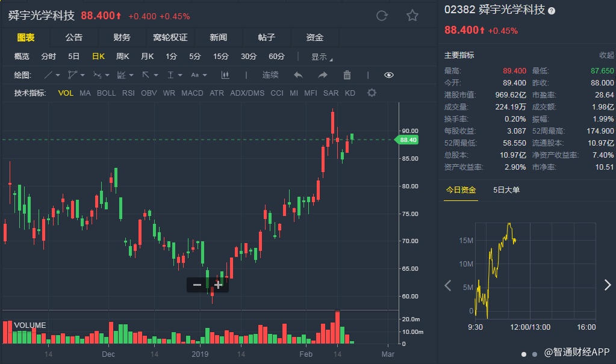
Task: Zoom in the chart with the plus button
Action: (x=218, y=285)
